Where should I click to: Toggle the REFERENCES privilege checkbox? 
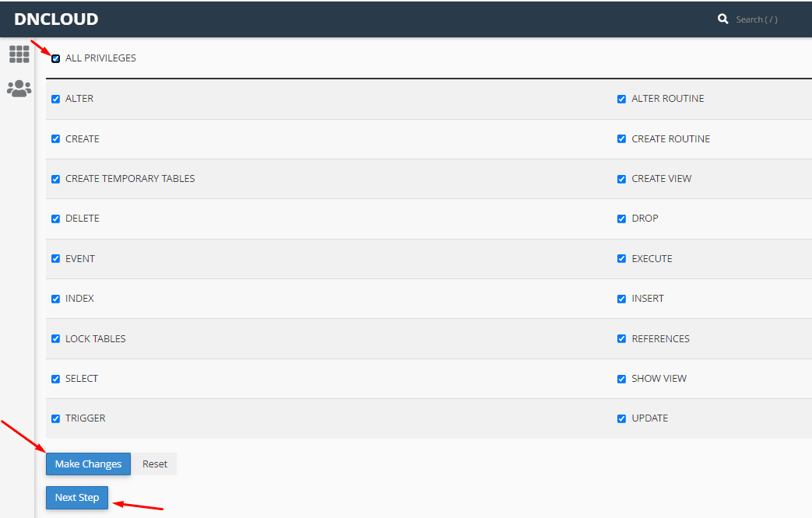coord(621,339)
